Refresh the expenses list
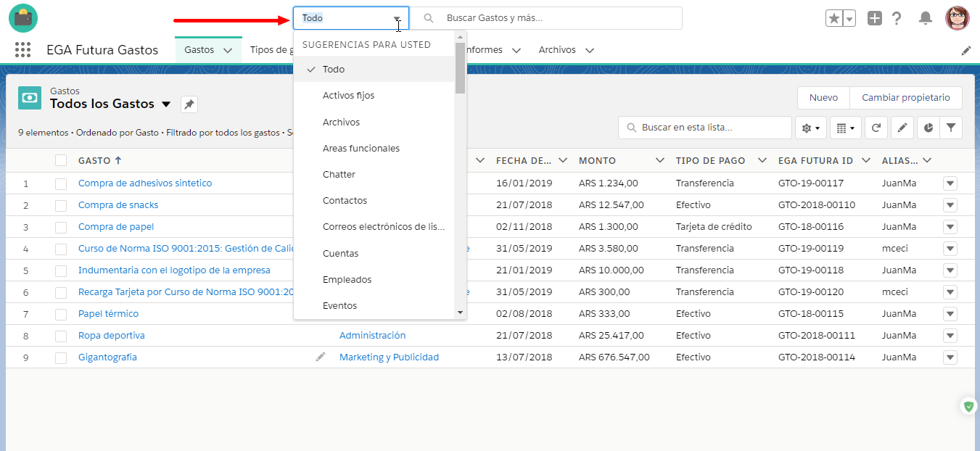The height and width of the screenshot is (451, 980). [x=876, y=128]
